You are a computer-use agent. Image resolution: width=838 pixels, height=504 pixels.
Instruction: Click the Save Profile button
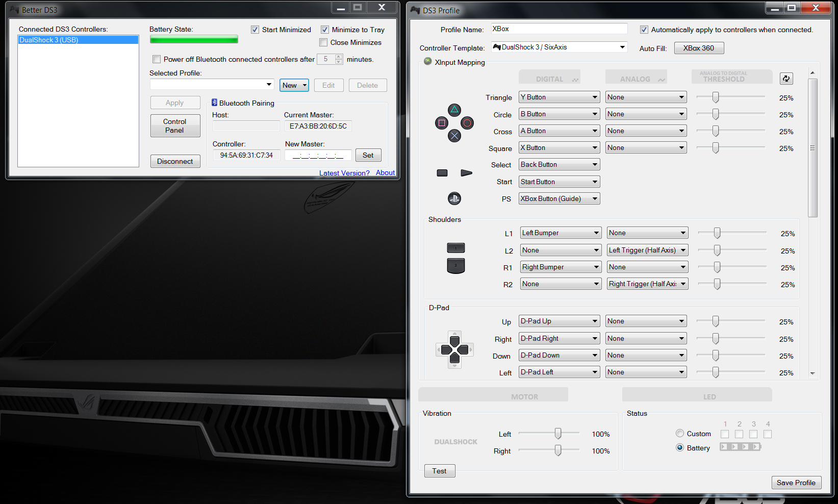[x=796, y=483]
